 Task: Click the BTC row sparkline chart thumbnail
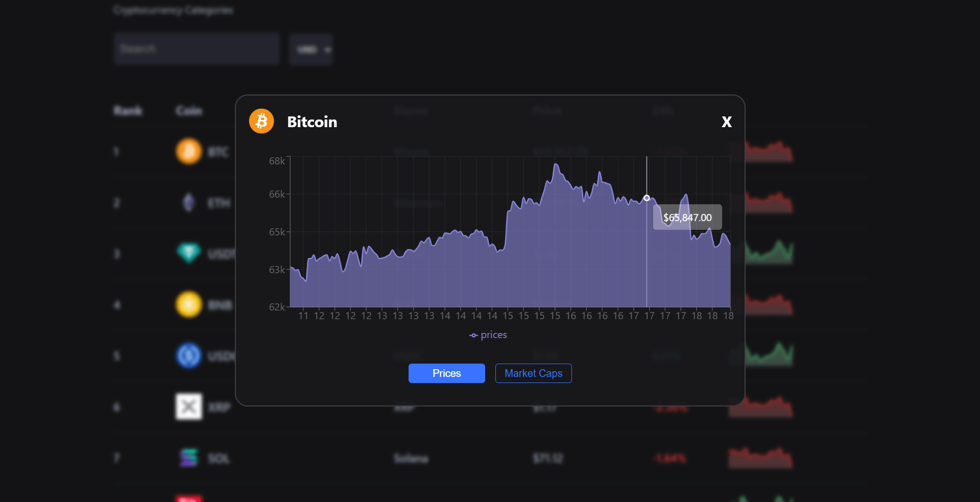point(761,151)
